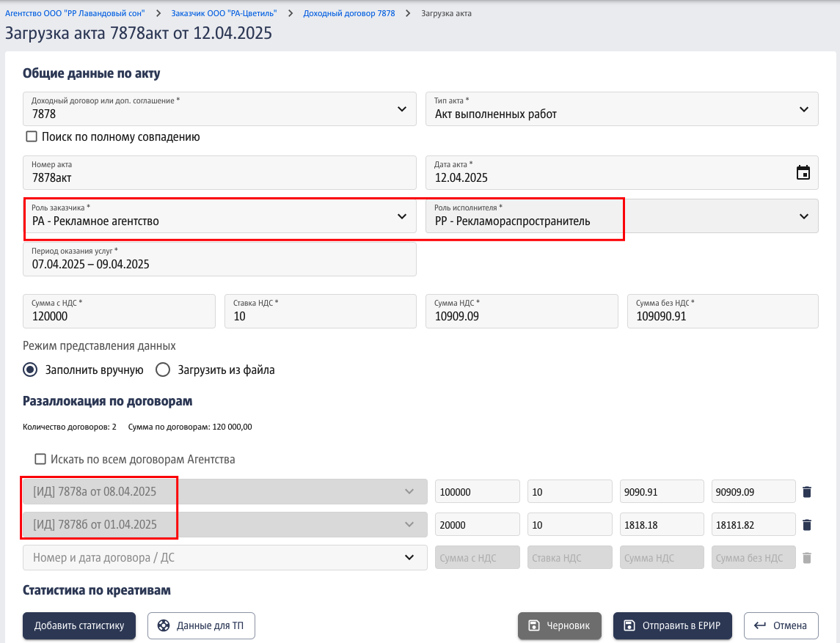Focus the Номер акта input field
Screen dimensions: 840x643
pyautogui.click(x=219, y=172)
